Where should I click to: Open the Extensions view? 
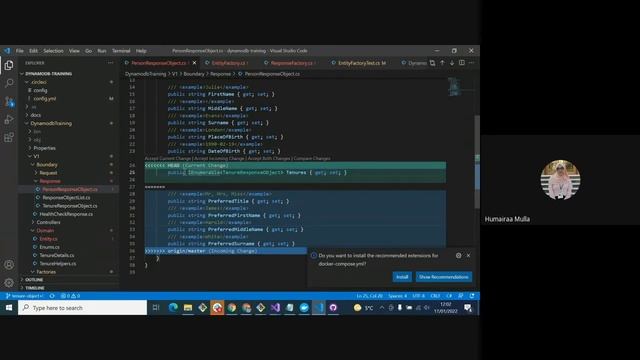click(9, 137)
